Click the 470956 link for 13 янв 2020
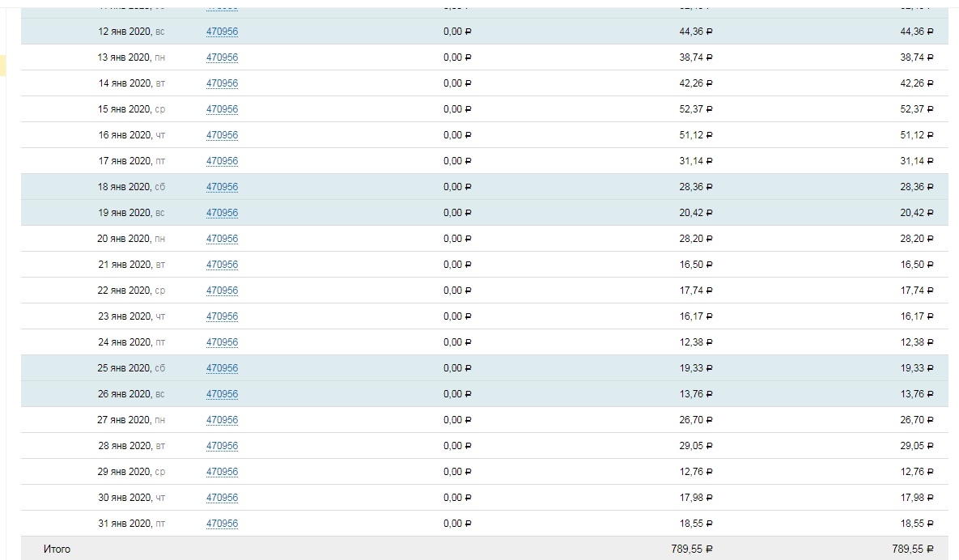Viewport: 959px width, 560px height. [222, 57]
